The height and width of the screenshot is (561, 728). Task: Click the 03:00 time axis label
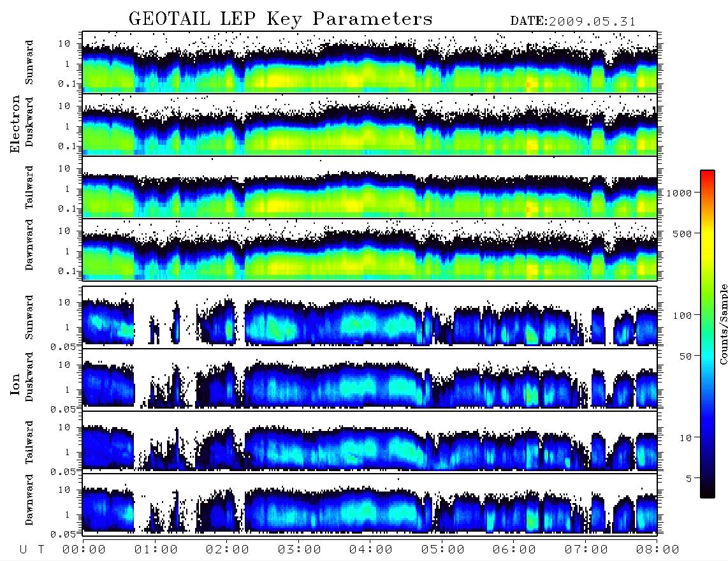pos(300,550)
